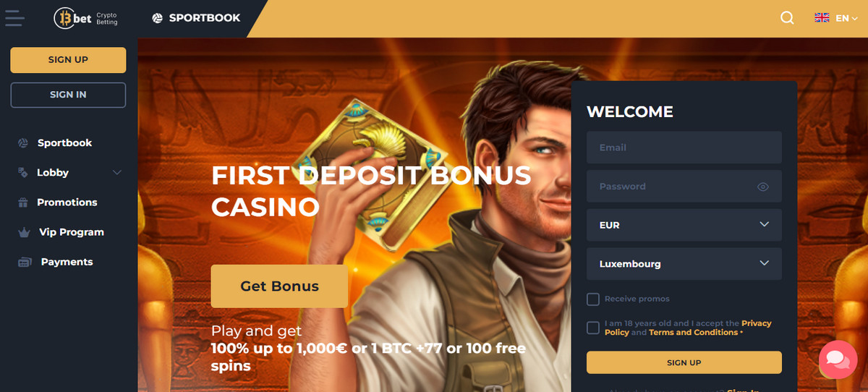Click the Payments card icon
The height and width of the screenshot is (392, 868).
[25, 262]
